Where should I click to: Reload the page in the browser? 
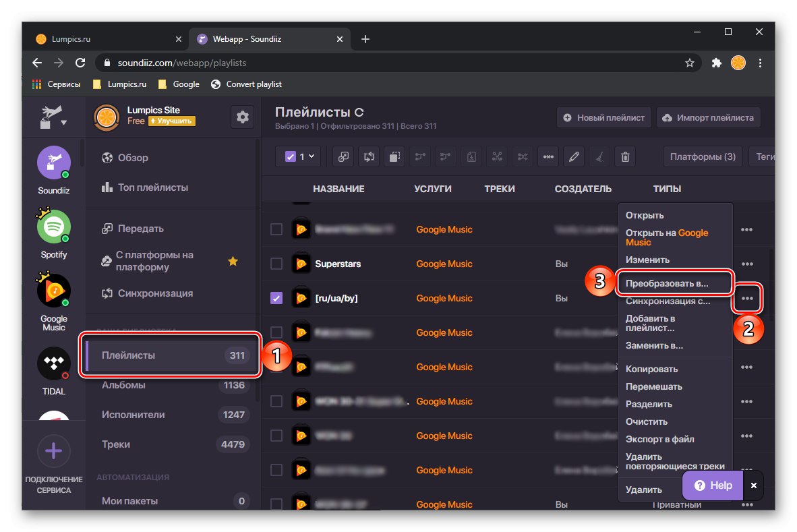click(x=80, y=63)
